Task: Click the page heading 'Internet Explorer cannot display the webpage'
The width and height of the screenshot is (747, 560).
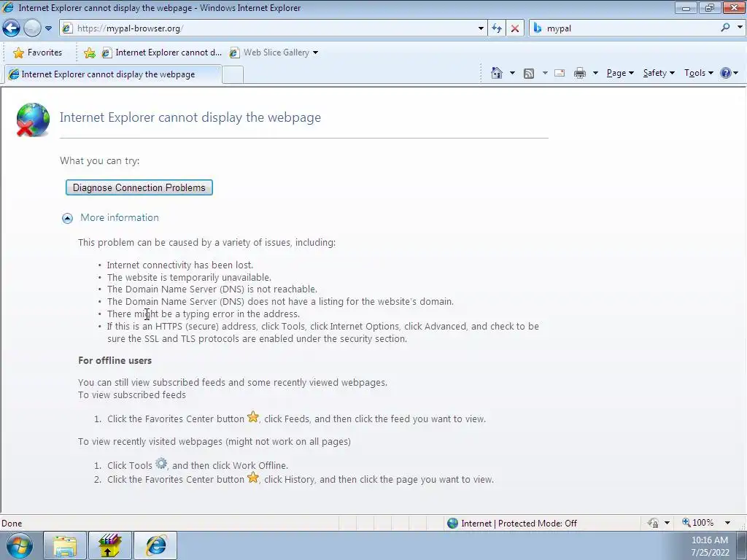Action: 190,117
